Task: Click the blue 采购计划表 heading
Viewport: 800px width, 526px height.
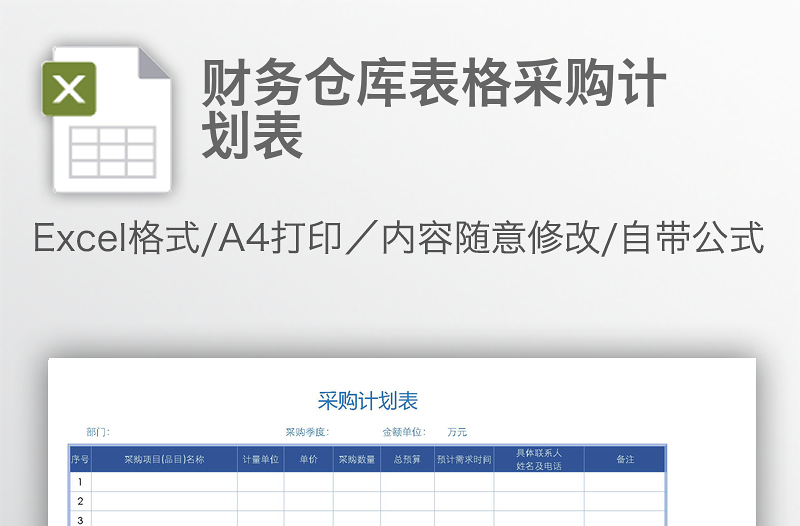Action: coord(368,401)
